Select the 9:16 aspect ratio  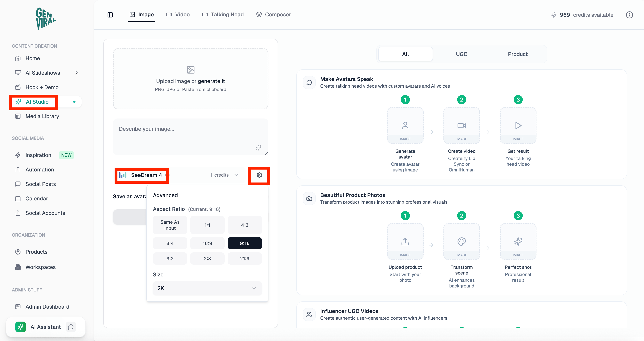[245, 243]
